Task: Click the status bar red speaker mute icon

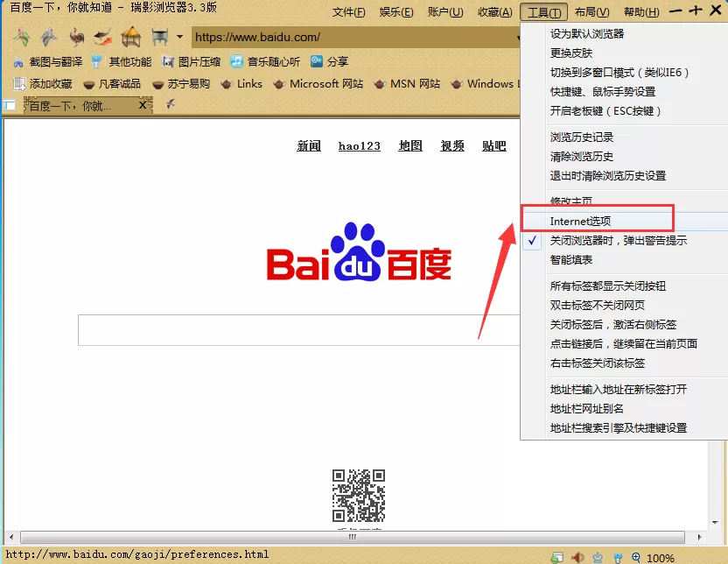Action: pyautogui.click(x=577, y=558)
